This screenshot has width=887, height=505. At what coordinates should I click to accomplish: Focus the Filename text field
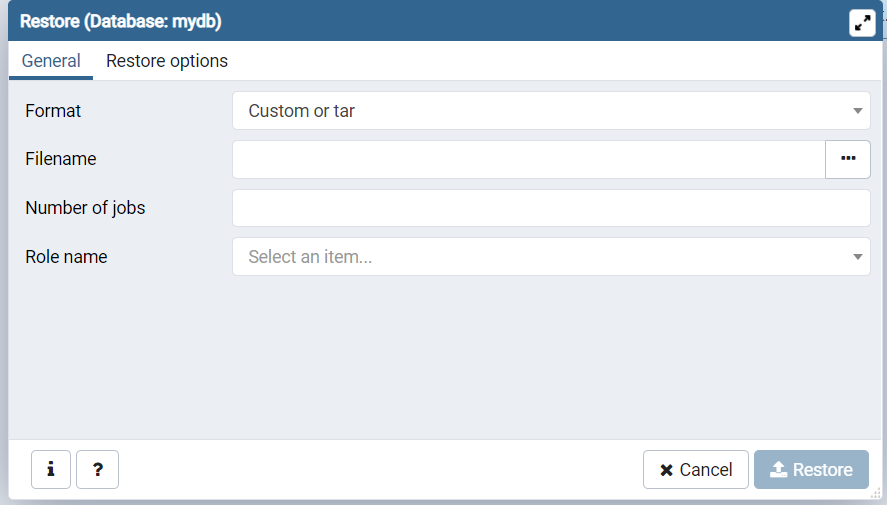click(528, 159)
